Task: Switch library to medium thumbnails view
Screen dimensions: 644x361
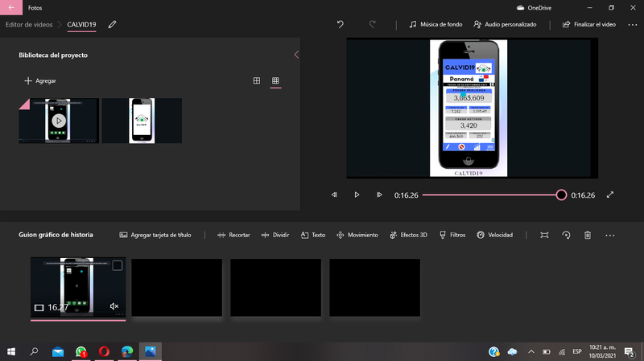Action: tap(257, 80)
